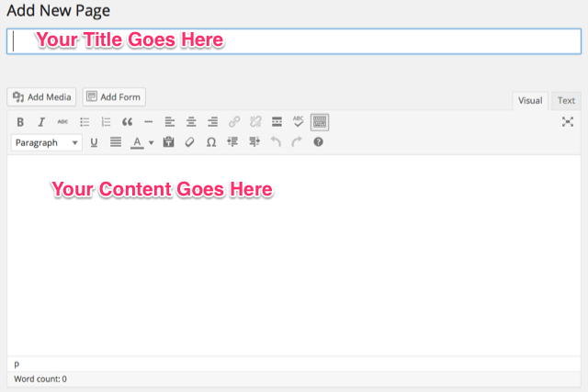Open keyboard shortcuts help icon

tap(319, 142)
